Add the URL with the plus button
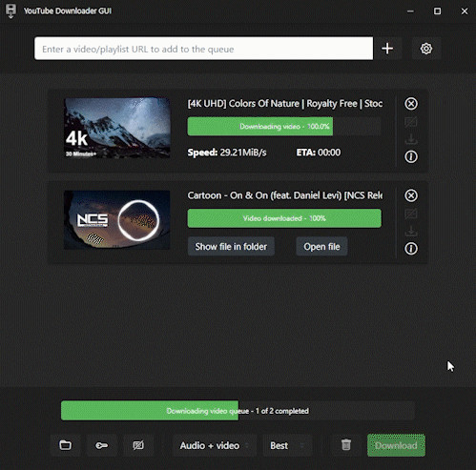 [387, 49]
